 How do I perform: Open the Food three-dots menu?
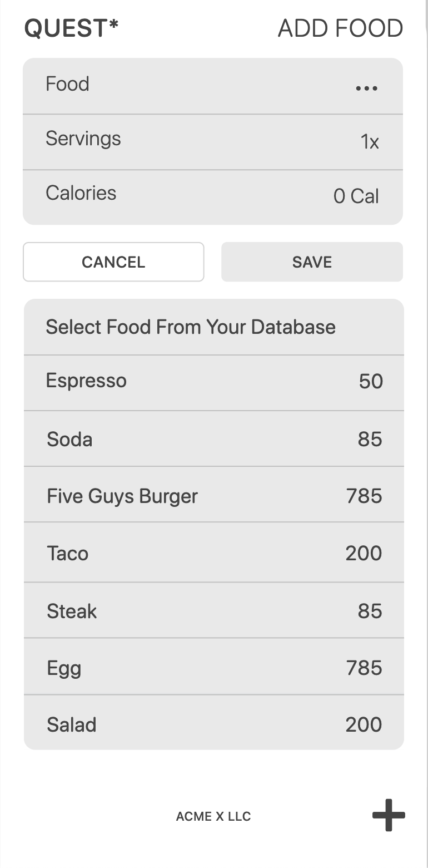(x=367, y=88)
